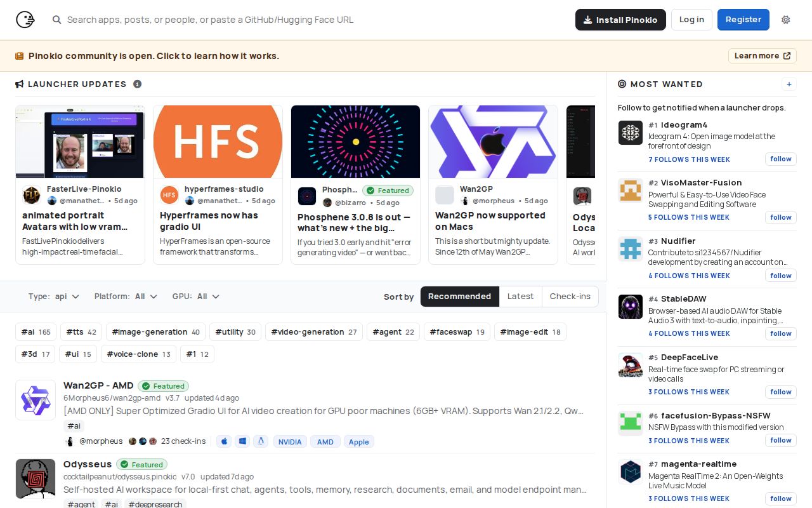The image size is (812, 508).
Task: Follow the ideogram4 launcher
Action: (x=781, y=159)
